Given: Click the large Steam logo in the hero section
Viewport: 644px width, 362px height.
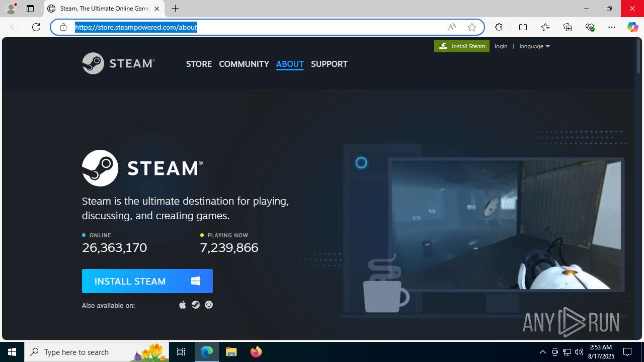Looking at the screenshot, I should [x=142, y=168].
